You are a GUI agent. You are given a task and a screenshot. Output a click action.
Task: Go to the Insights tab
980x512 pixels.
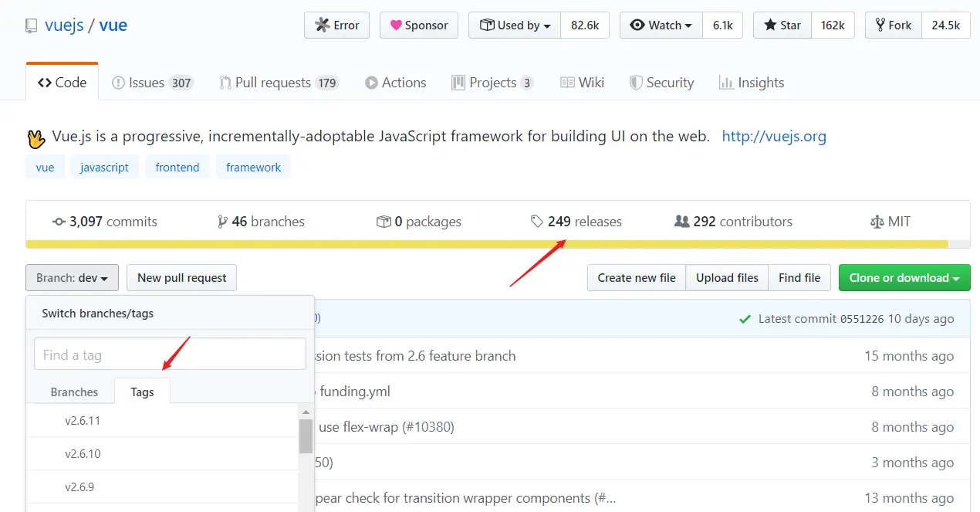pyautogui.click(x=752, y=83)
